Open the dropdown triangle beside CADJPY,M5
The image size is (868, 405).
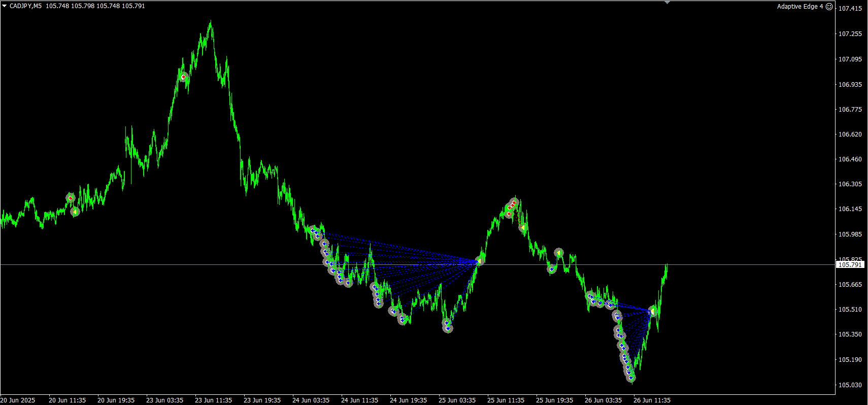pyautogui.click(x=4, y=6)
